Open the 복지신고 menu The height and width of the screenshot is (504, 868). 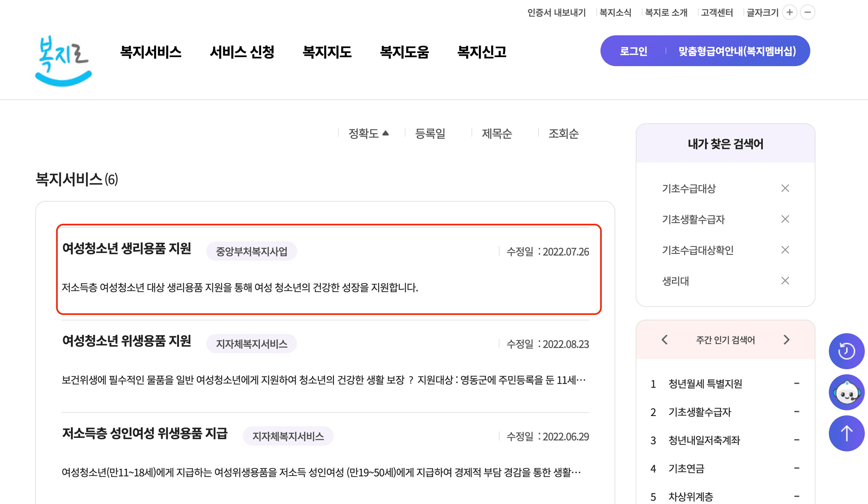[x=481, y=52]
